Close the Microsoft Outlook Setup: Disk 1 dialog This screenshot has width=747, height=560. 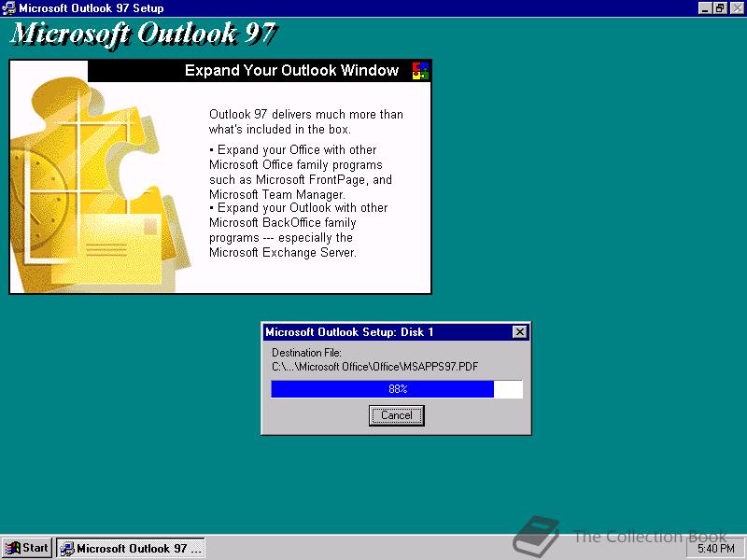click(520, 332)
